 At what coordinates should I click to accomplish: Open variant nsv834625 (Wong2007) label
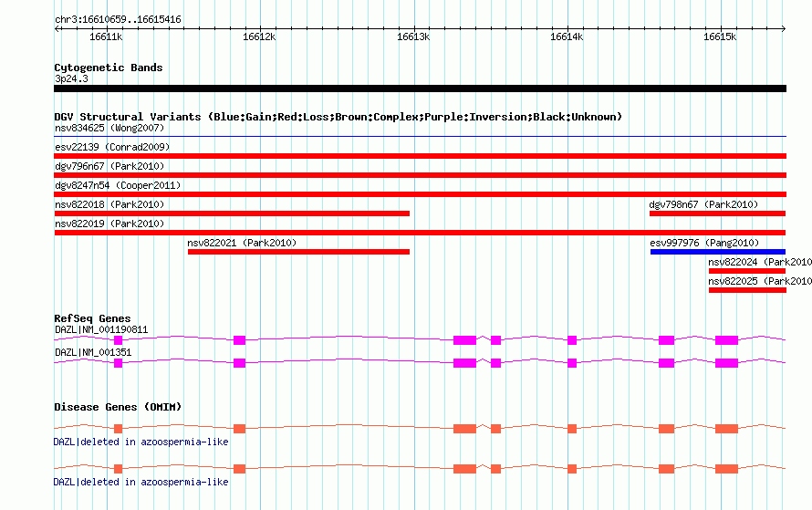[x=109, y=128]
